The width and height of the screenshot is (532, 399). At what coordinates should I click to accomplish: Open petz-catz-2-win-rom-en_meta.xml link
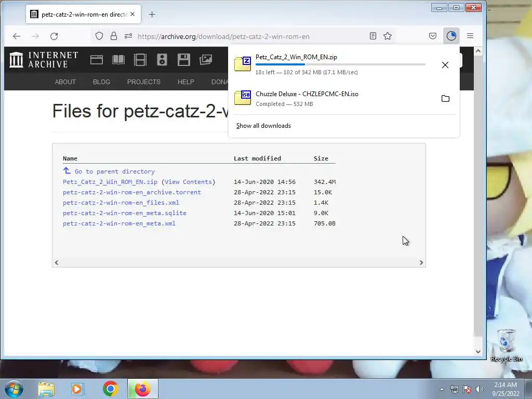click(x=119, y=223)
